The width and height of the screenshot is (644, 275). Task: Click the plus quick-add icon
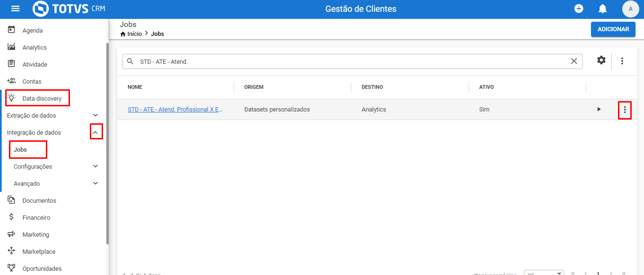tap(579, 9)
